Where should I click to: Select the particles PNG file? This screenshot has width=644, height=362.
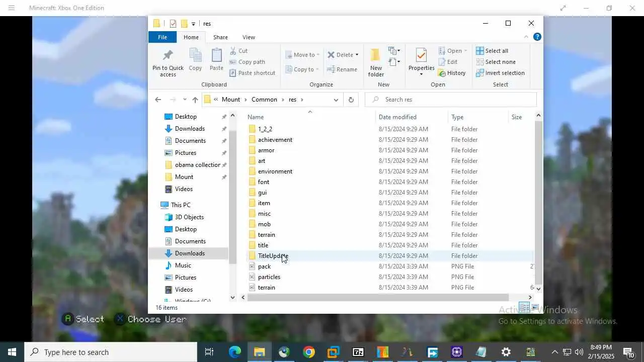click(269, 277)
